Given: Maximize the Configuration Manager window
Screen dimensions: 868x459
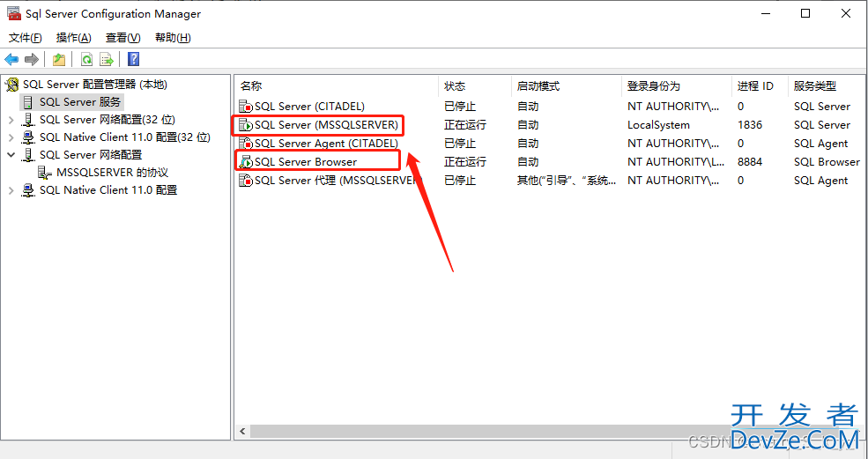Looking at the screenshot, I should [x=805, y=13].
